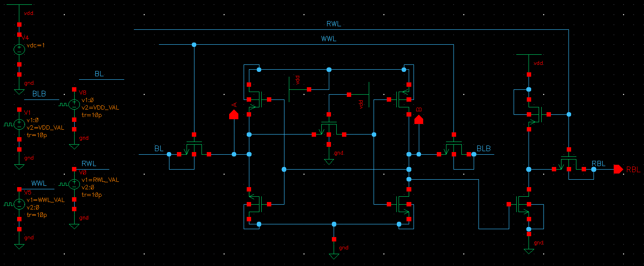This screenshot has height=266, width=644.
Task: Click the RWL wire label at top
Action: pyautogui.click(x=334, y=24)
